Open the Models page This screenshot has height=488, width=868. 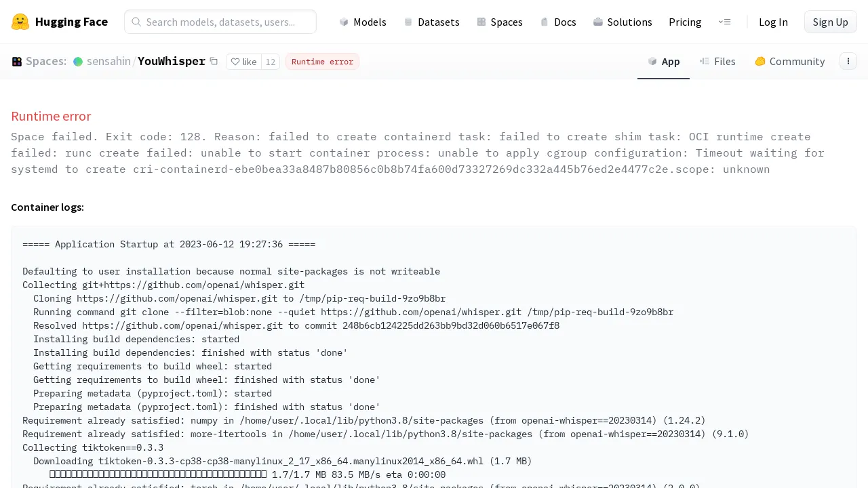363,22
